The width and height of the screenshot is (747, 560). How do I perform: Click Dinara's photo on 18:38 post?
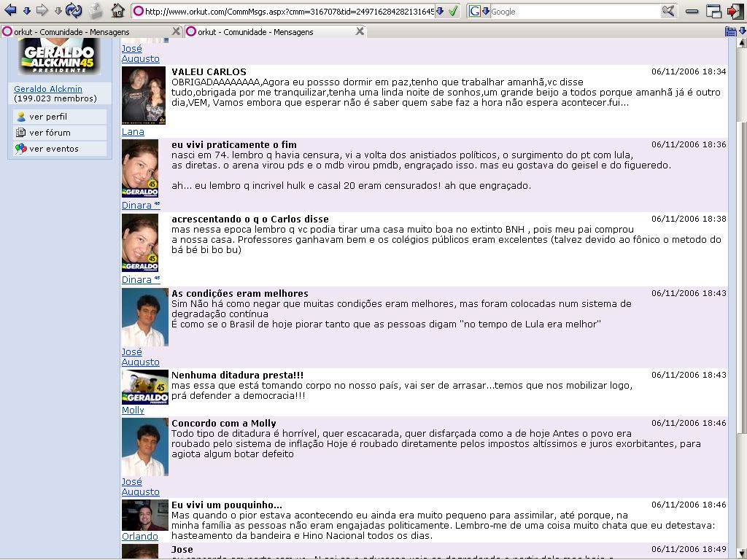[x=140, y=243]
